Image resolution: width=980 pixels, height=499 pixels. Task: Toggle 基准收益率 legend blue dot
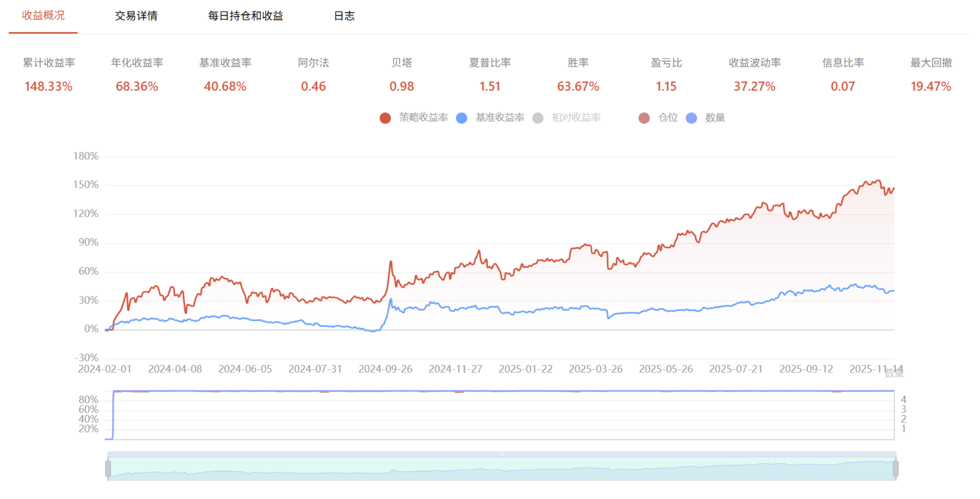[x=462, y=118]
